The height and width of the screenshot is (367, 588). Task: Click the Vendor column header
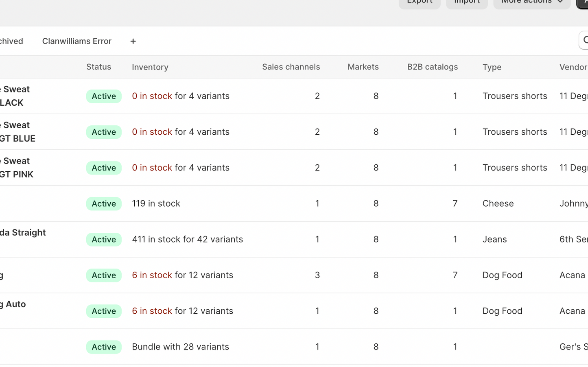pos(573,67)
